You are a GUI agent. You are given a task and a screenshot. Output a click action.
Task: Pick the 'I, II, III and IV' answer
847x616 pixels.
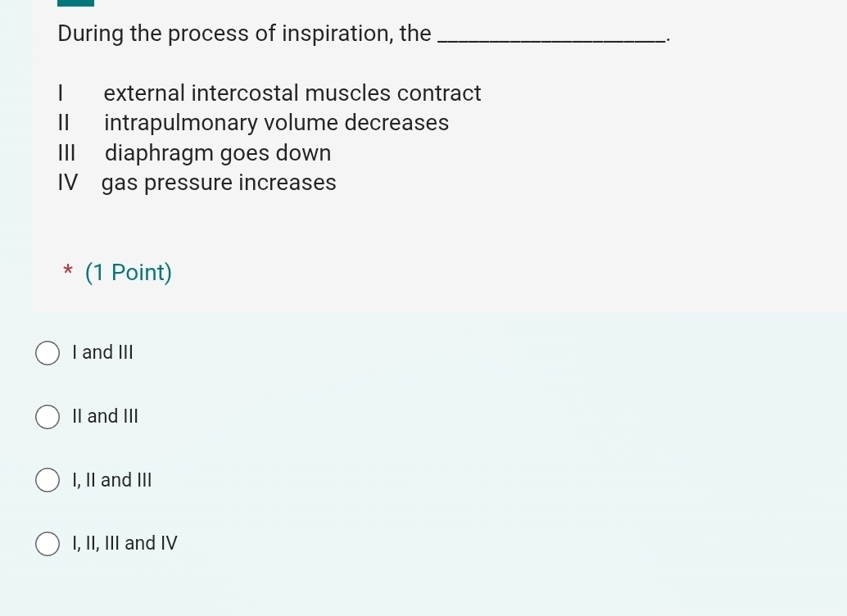pyautogui.click(x=48, y=543)
